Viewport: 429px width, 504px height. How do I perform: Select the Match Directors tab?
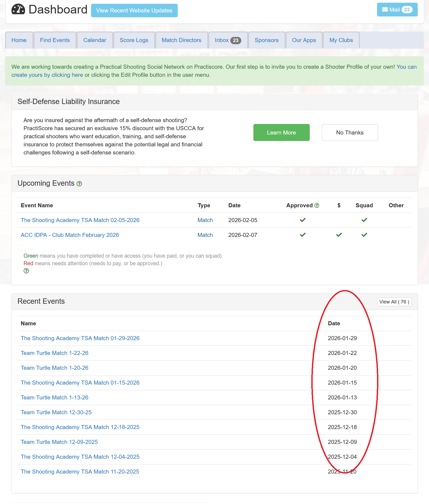coord(181,40)
